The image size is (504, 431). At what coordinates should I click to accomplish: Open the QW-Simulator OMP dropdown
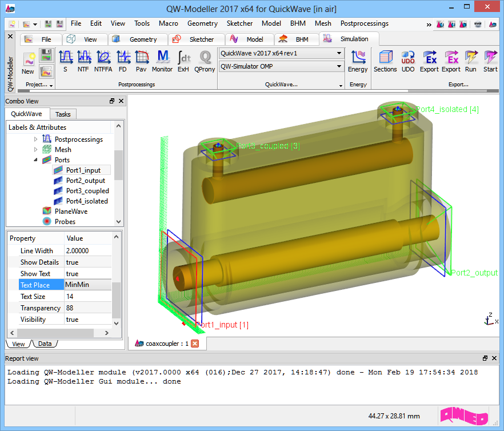click(281, 66)
